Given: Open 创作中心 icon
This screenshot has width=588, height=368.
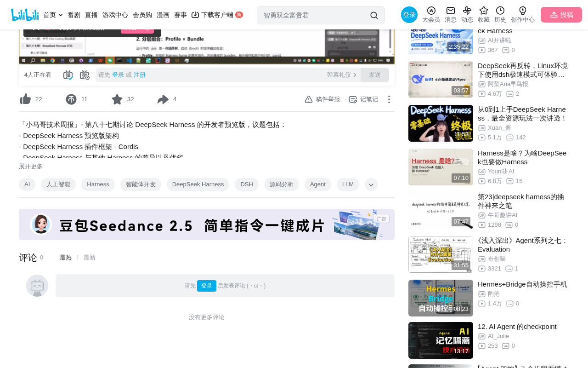Looking at the screenshot, I should click(523, 15).
